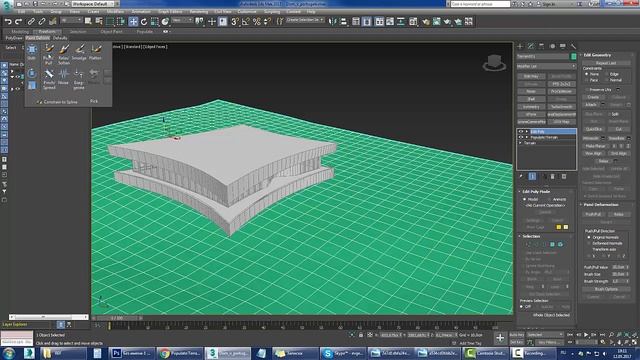Viewport: 640px width, 360px height.
Task: Click the Redo arrow in main toolbar
Action: coord(18,21)
